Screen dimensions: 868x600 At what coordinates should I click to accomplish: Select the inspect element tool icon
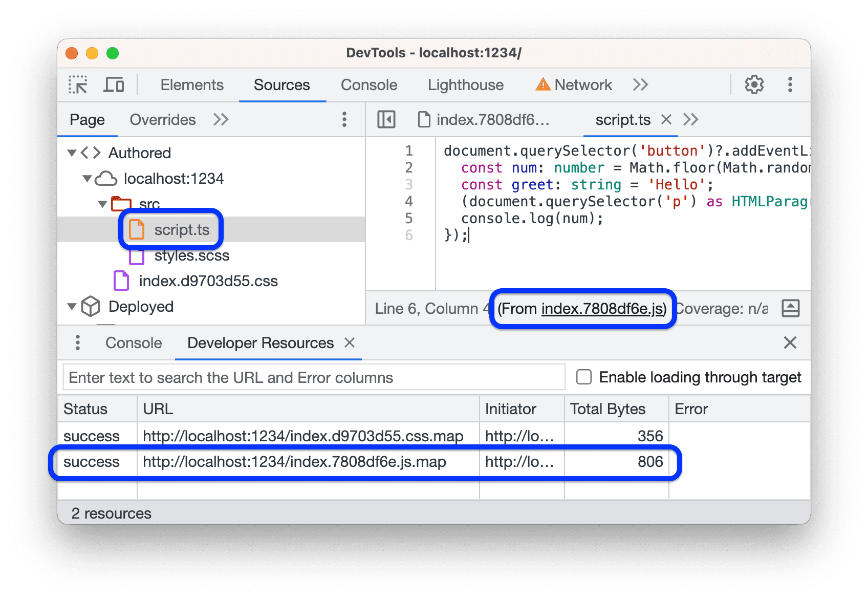coord(77,84)
